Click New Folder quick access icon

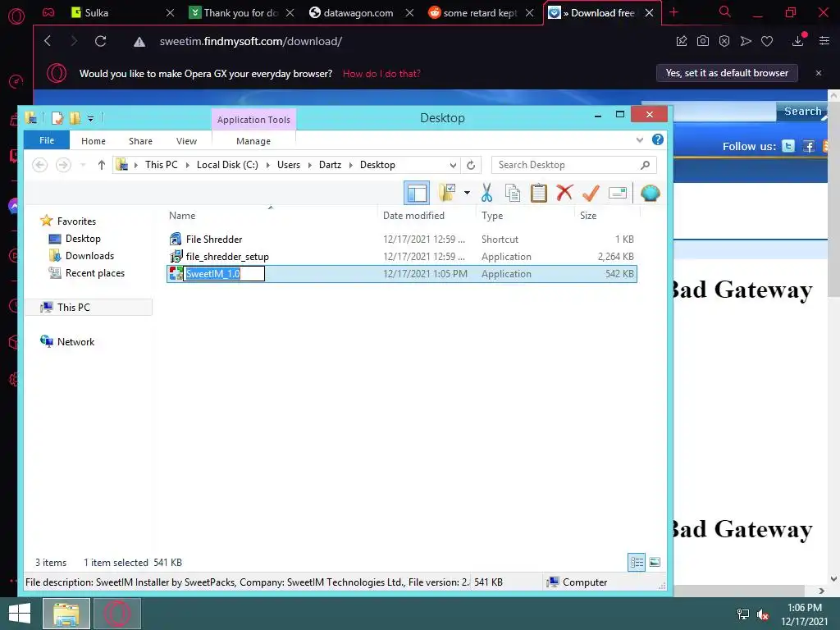(75, 118)
